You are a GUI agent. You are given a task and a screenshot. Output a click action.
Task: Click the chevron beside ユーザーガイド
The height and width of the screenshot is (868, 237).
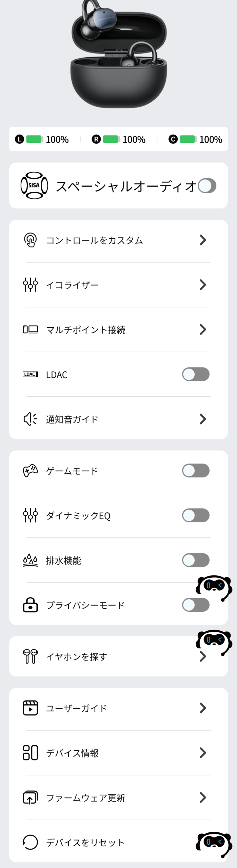[203, 708]
